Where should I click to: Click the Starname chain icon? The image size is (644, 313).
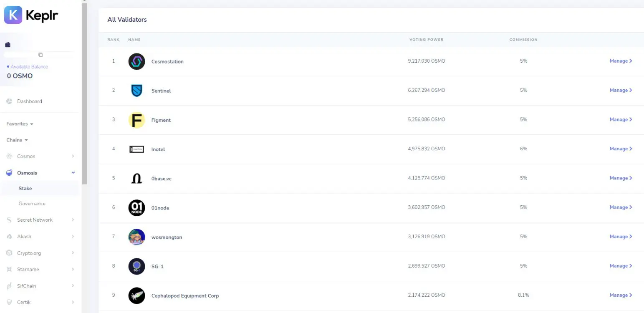click(x=9, y=270)
